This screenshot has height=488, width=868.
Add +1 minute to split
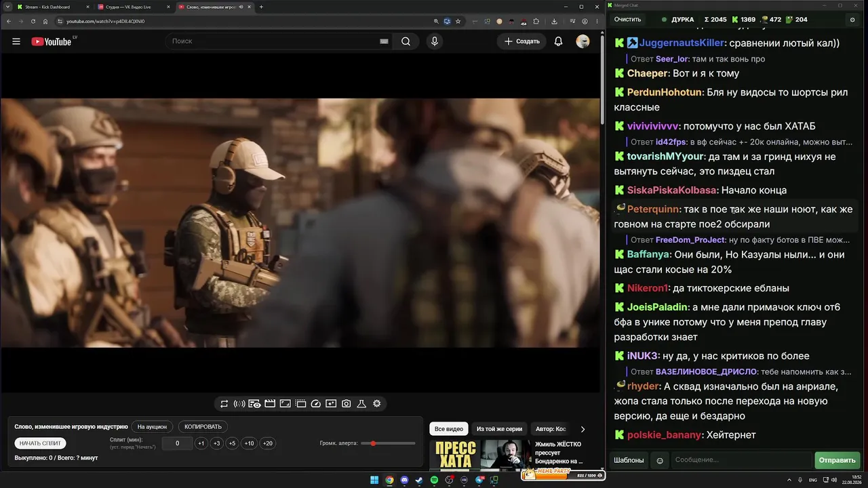coord(201,443)
